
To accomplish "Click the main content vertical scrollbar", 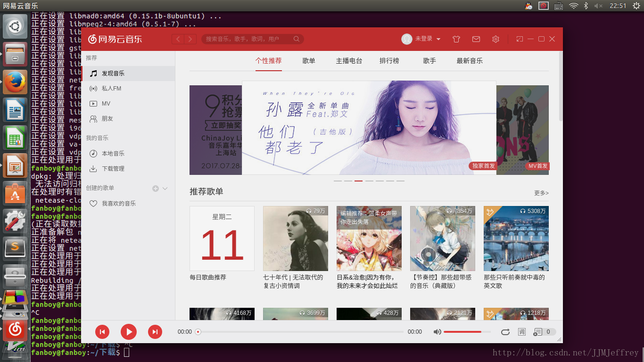I will pos(560,86).
